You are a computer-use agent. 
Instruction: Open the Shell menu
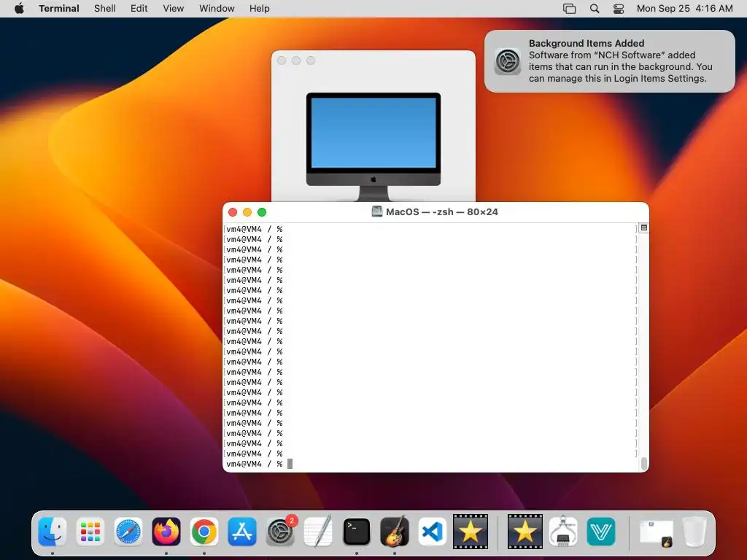(x=105, y=9)
